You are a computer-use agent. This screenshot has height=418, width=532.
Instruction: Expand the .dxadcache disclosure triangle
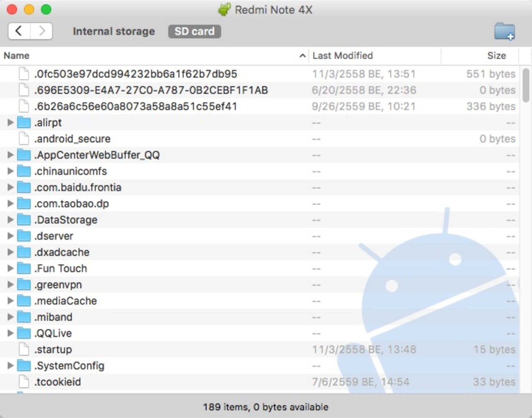click(10, 252)
